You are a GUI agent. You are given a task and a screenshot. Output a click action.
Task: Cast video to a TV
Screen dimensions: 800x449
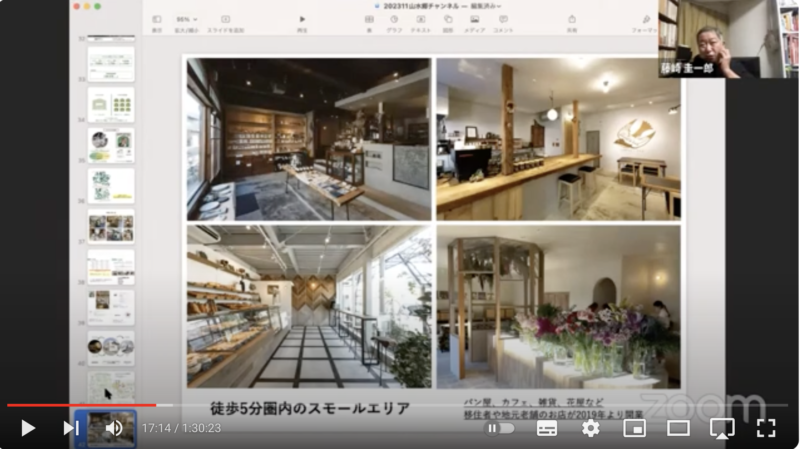coord(722,428)
